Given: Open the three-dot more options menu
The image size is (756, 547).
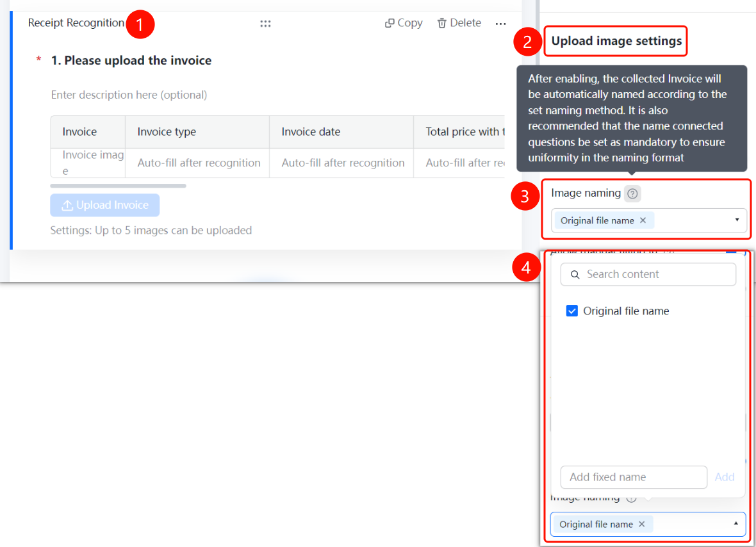Looking at the screenshot, I should (x=500, y=23).
